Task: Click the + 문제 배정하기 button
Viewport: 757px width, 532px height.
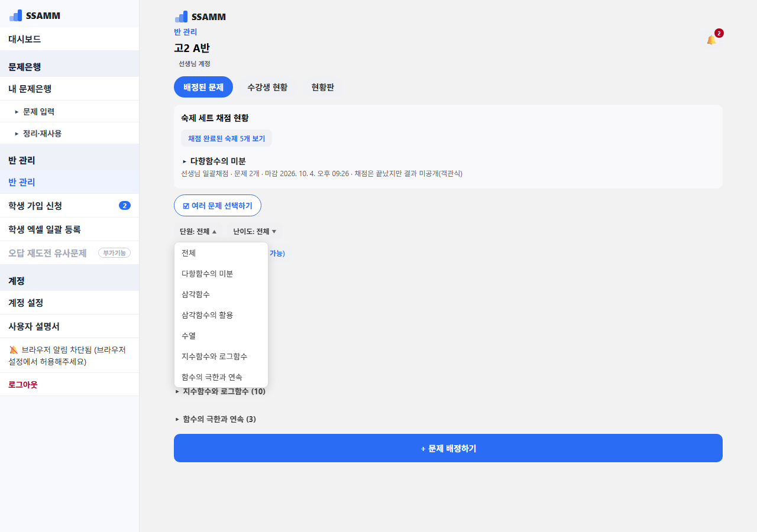Action: point(448,448)
